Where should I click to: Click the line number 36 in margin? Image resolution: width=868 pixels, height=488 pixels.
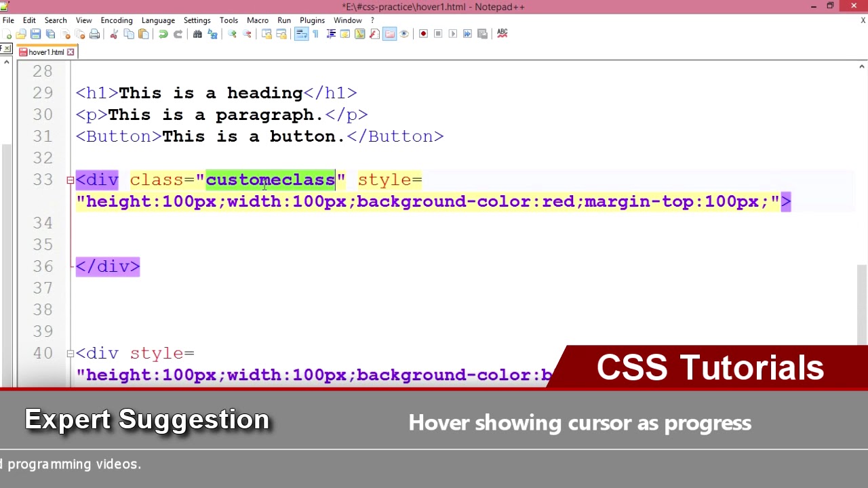[43, 266]
